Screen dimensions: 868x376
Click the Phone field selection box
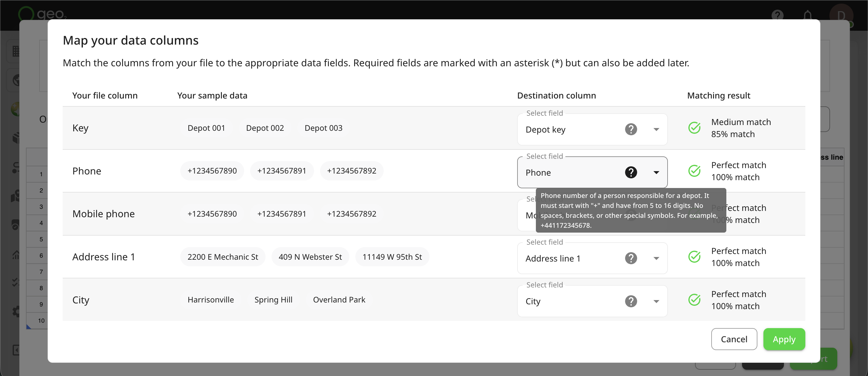click(592, 173)
